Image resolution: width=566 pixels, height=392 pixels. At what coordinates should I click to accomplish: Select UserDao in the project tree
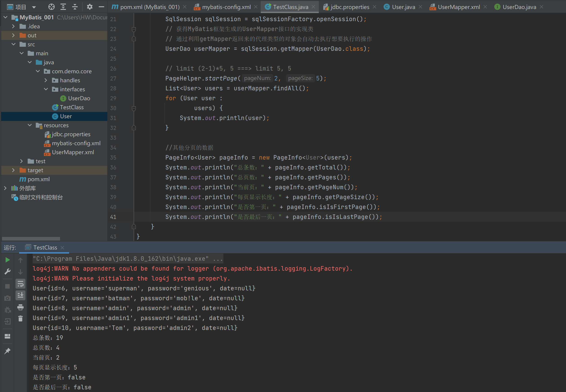tap(79, 98)
